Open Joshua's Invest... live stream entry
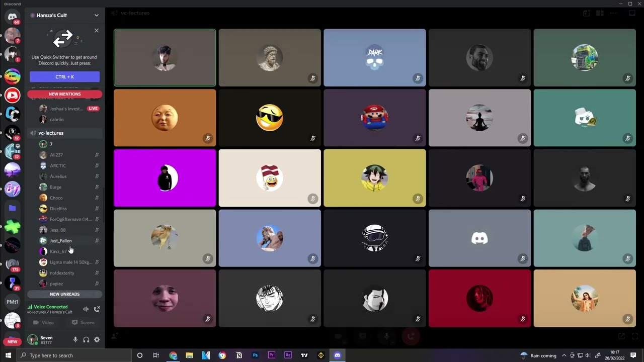The height and width of the screenshot is (362, 644). 68,109
